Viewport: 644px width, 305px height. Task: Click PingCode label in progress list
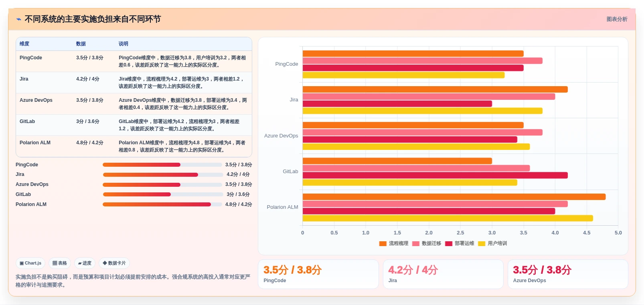point(27,165)
